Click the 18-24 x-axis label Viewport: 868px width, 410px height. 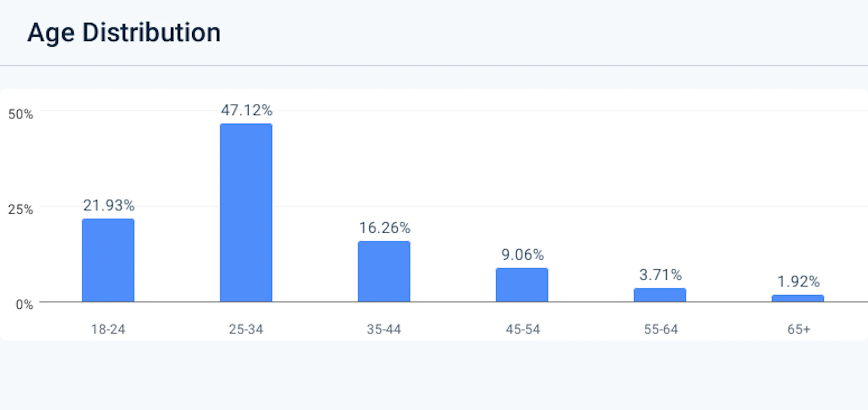108,329
